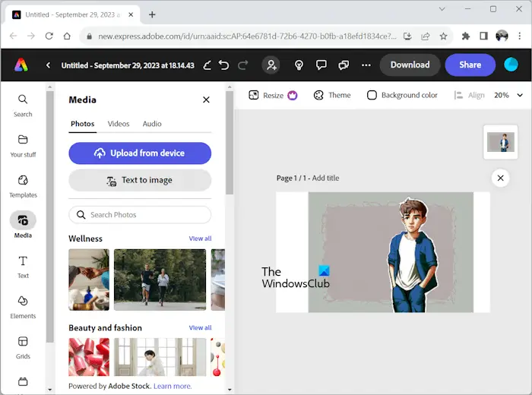Image resolution: width=532 pixels, height=395 pixels.
Task: Click the Resize tool
Action: coord(273,95)
